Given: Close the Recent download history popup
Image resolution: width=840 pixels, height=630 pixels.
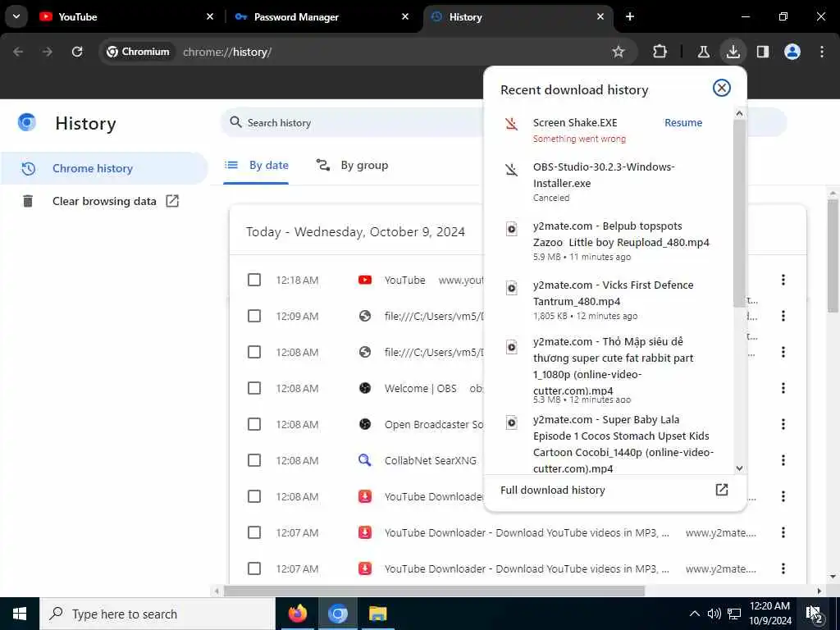Looking at the screenshot, I should click(x=722, y=88).
